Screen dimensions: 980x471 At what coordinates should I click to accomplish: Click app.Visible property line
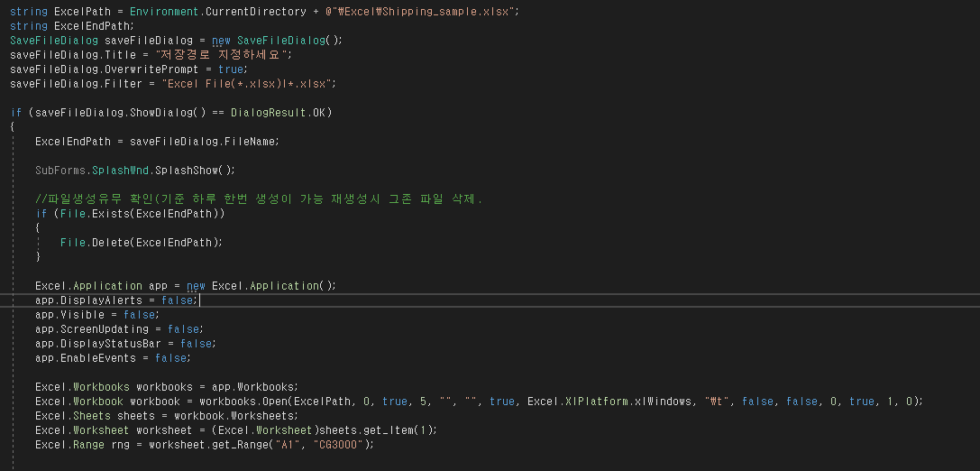click(97, 315)
